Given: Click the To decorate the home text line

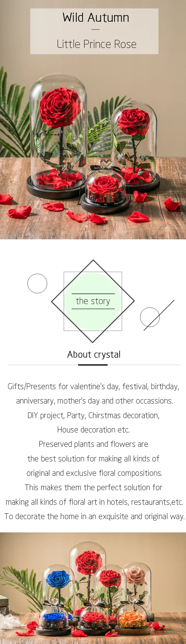Looking at the screenshot, I should pos(94,516).
